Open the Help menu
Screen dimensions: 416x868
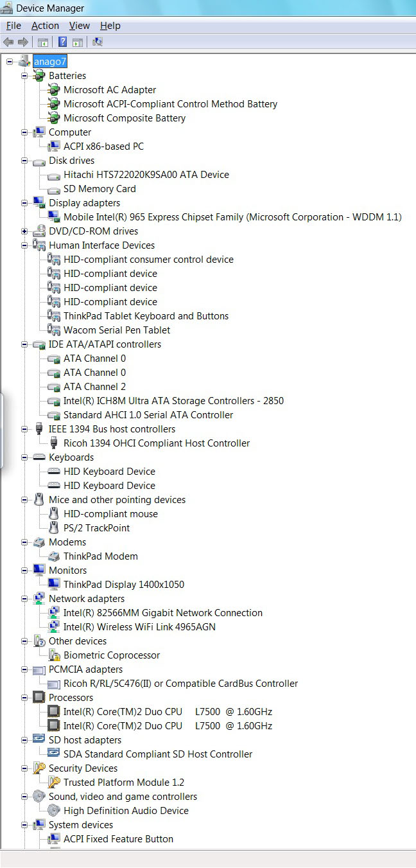pos(110,26)
